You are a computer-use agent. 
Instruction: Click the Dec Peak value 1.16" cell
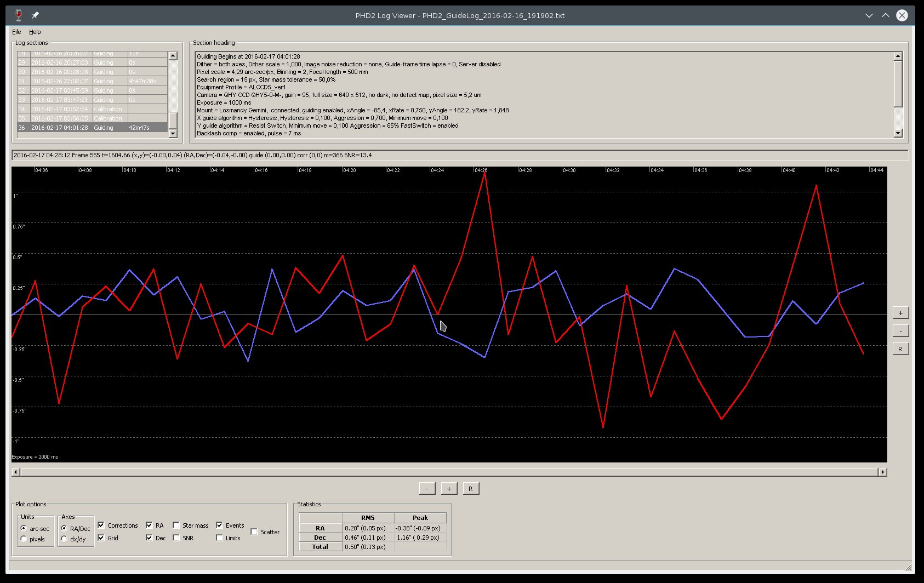point(420,538)
